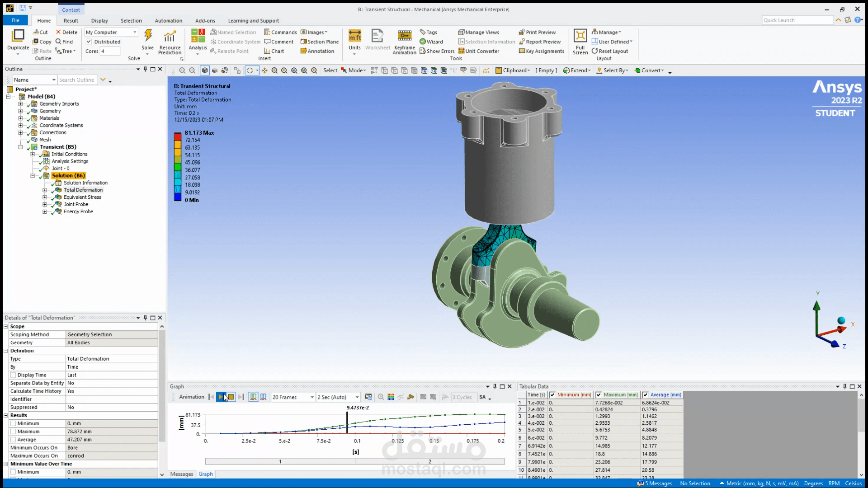This screenshot has width=868, height=488.
Task: Open the 20 Frames dropdown
Action: pos(293,397)
